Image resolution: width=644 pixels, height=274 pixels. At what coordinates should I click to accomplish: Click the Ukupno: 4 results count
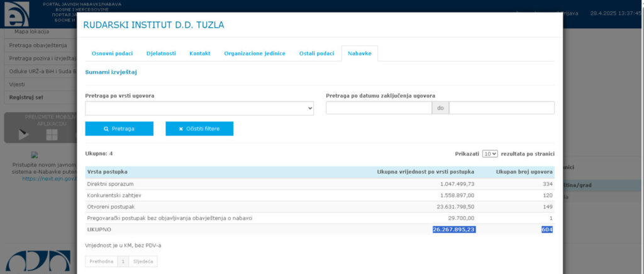(99, 154)
